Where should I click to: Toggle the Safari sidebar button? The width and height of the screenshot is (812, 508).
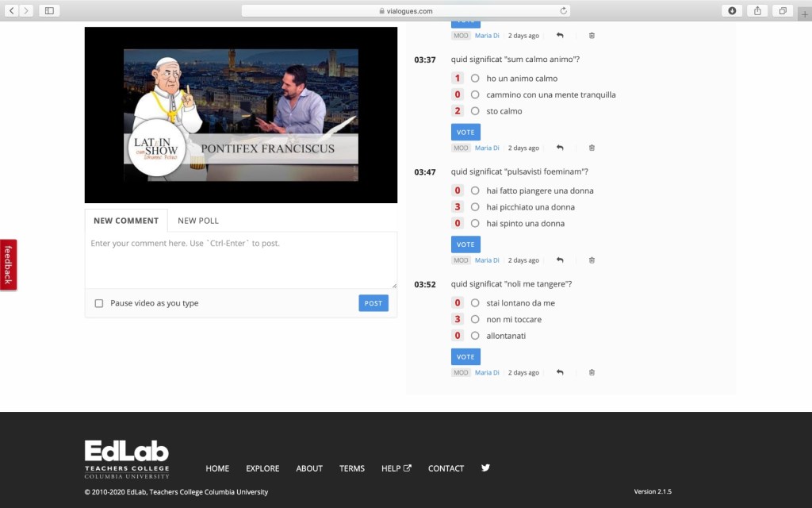(49, 10)
